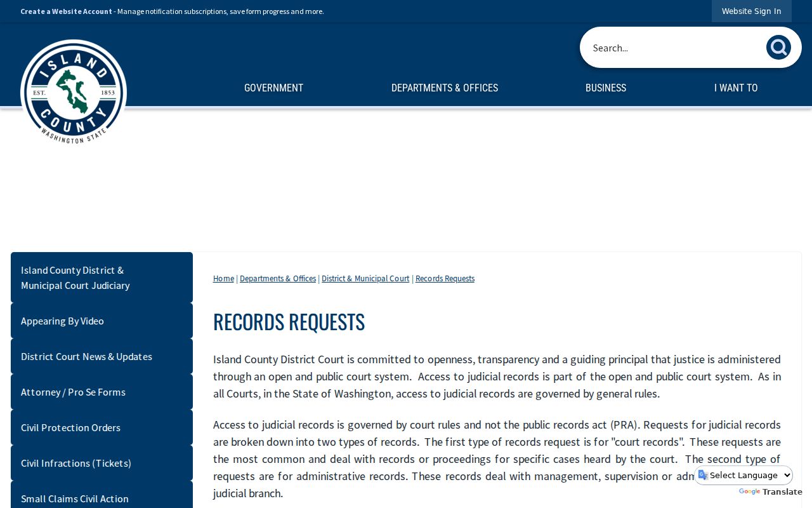Open Civil Infractions (Tickets) page

(x=101, y=463)
